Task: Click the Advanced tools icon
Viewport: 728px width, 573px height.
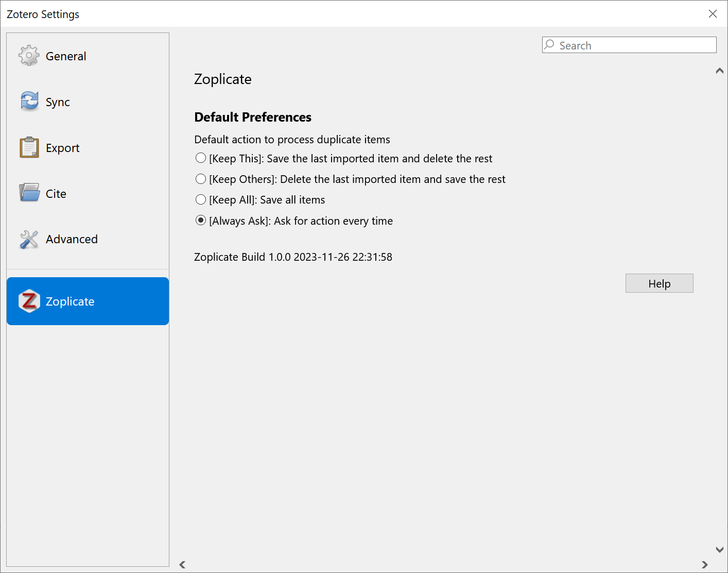Action: pos(29,239)
